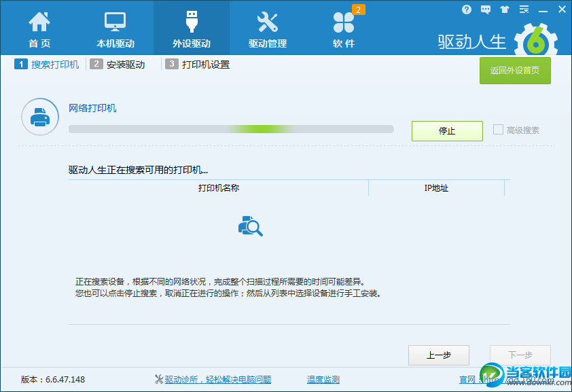Click the orange badge showing 2

[x=358, y=10]
